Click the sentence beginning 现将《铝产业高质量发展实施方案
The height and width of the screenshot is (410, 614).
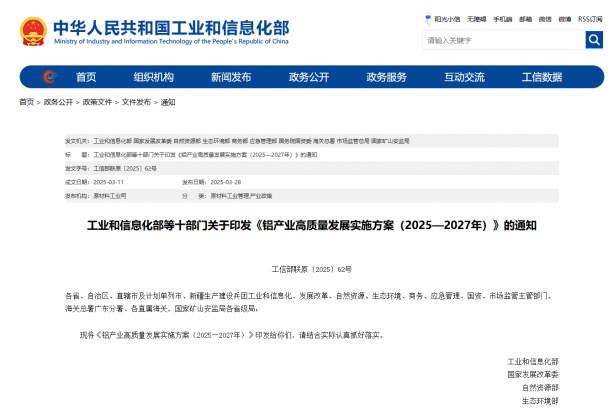point(232,335)
